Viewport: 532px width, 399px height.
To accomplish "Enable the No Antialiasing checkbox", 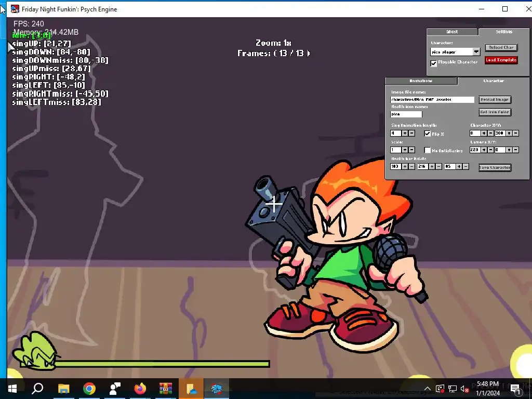I will (x=428, y=150).
